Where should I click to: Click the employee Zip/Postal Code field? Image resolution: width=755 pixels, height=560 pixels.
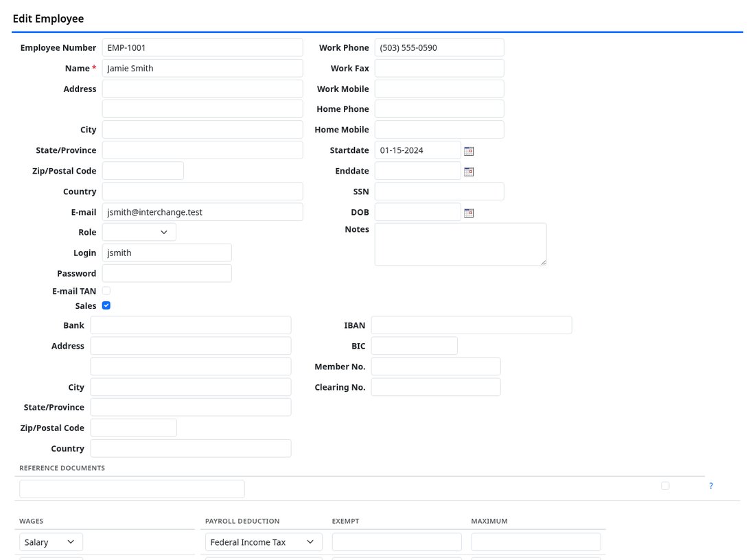point(143,170)
